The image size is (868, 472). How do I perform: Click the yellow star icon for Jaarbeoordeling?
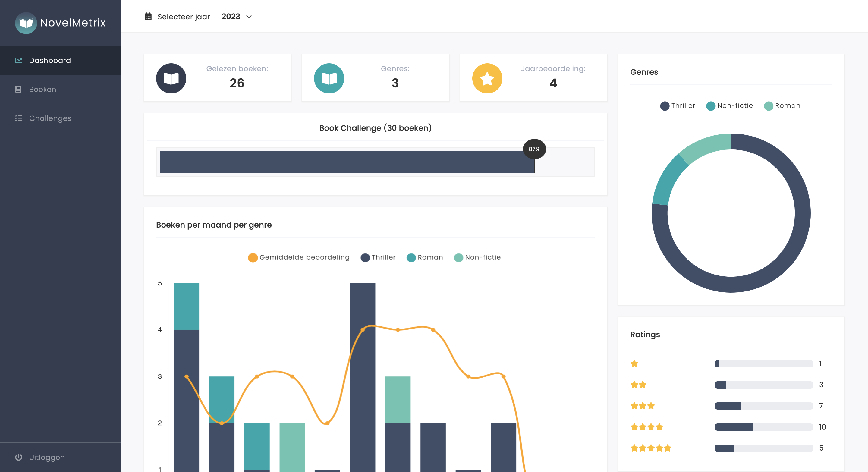[x=487, y=78]
